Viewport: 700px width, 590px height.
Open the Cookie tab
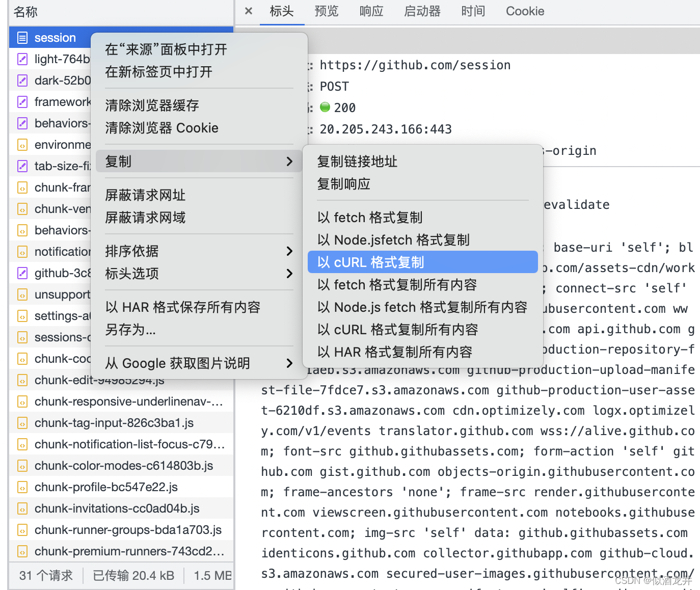(x=525, y=11)
